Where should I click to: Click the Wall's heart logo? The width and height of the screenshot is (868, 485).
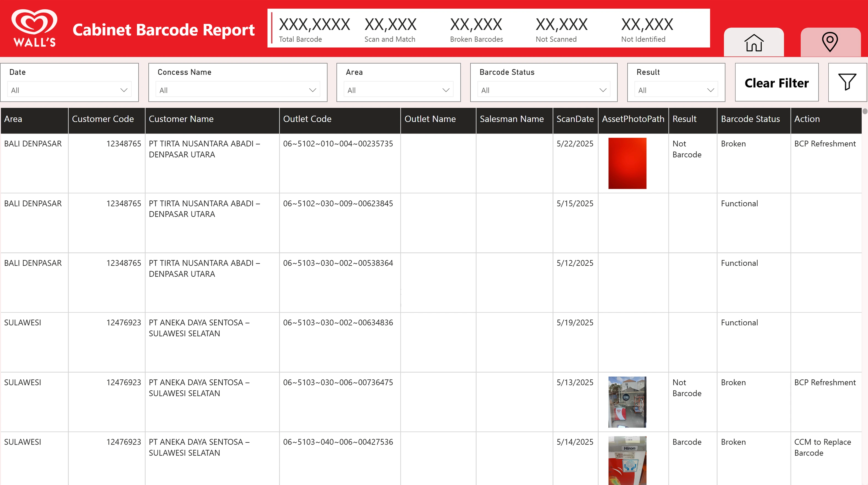click(x=34, y=28)
